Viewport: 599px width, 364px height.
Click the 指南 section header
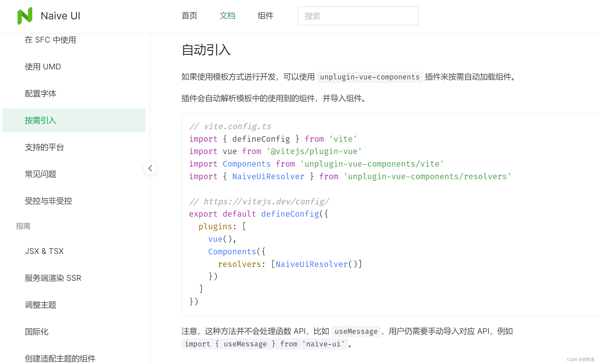coord(23,226)
